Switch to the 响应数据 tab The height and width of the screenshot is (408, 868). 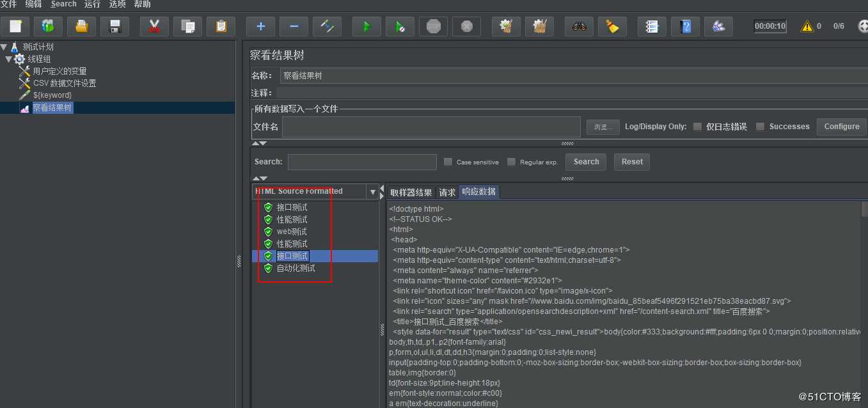[x=479, y=192]
